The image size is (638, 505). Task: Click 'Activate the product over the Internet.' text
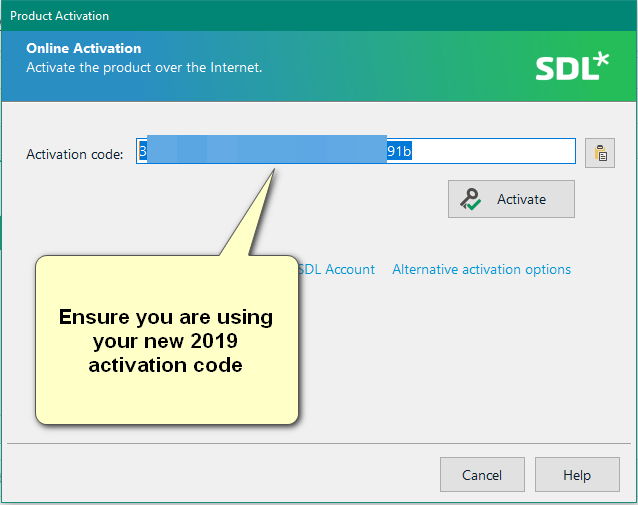[x=144, y=67]
